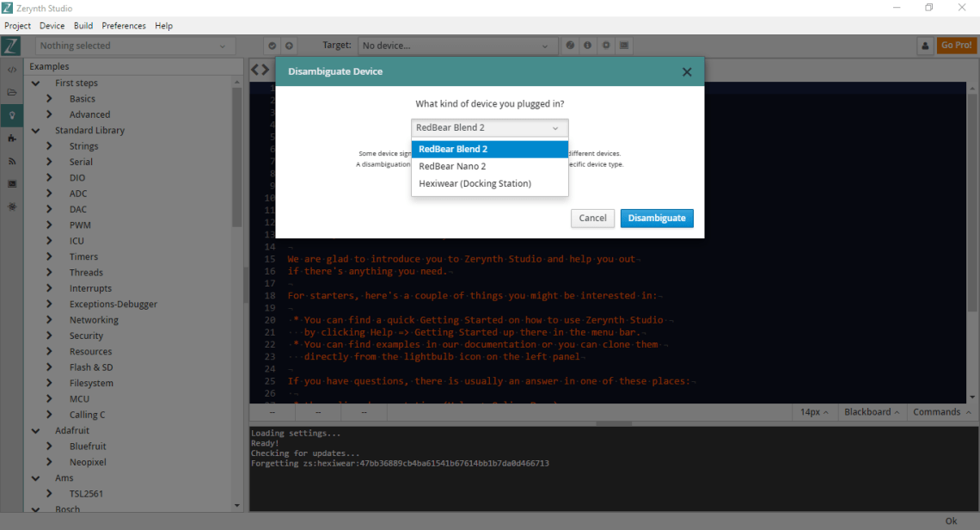
Task: Open the Blackboard theme dropdown
Action: (x=871, y=412)
